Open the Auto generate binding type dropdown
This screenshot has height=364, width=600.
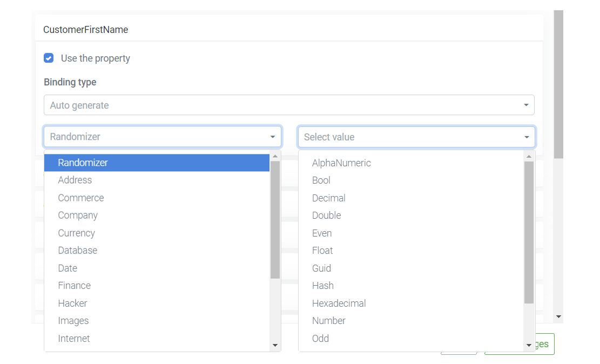(289, 105)
